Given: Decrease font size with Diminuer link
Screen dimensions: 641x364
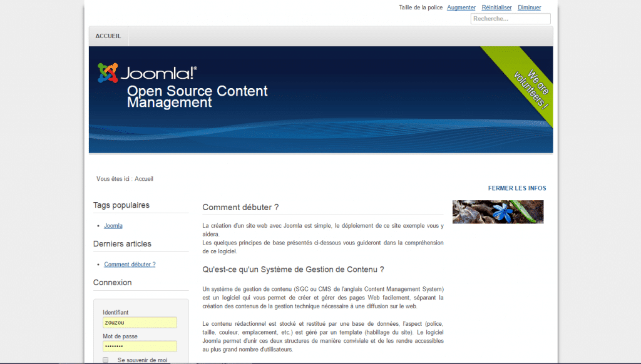Looking at the screenshot, I should [529, 8].
